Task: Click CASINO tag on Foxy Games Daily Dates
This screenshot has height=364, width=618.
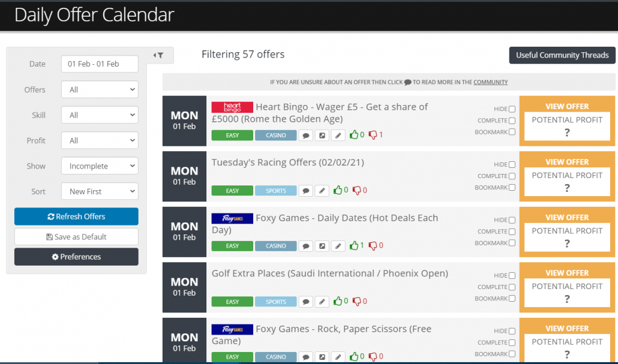Action: [x=275, y=246]
